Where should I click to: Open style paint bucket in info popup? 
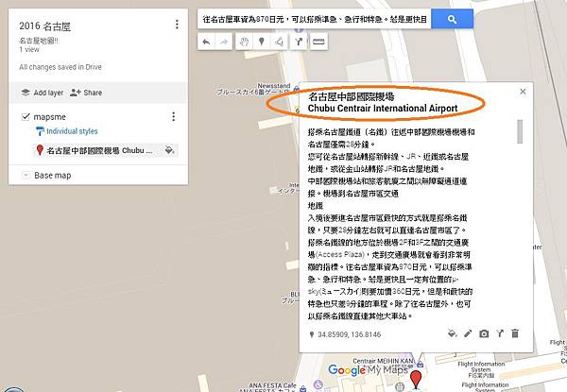tap(452, 333)
